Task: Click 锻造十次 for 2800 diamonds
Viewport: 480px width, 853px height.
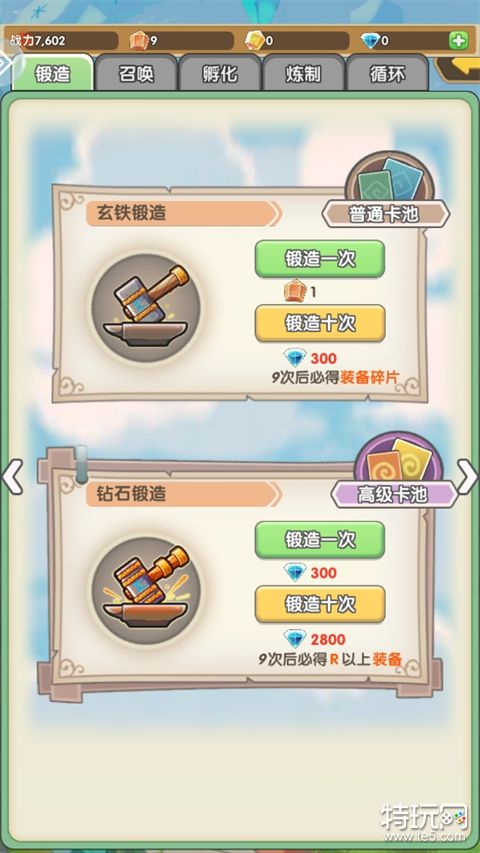Action: [320, 604]
